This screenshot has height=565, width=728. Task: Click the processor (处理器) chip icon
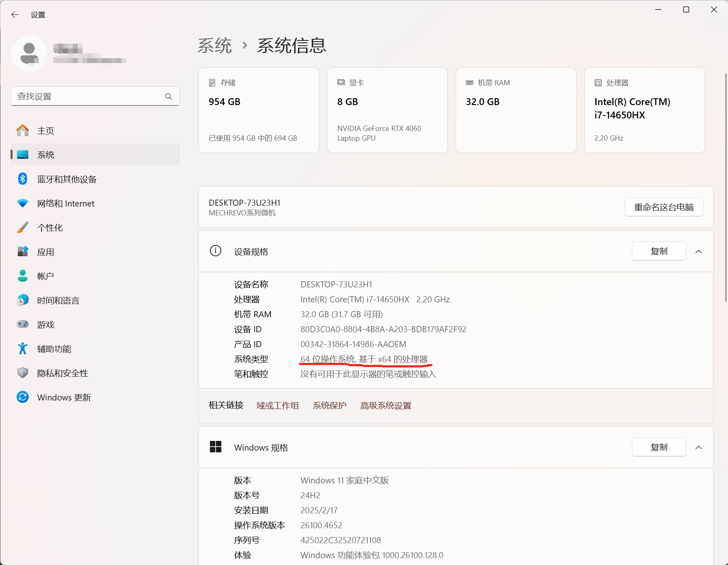598,83
